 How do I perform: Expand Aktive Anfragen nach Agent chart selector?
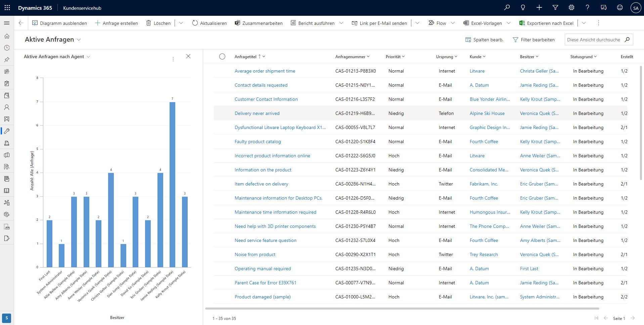point(88,56)
